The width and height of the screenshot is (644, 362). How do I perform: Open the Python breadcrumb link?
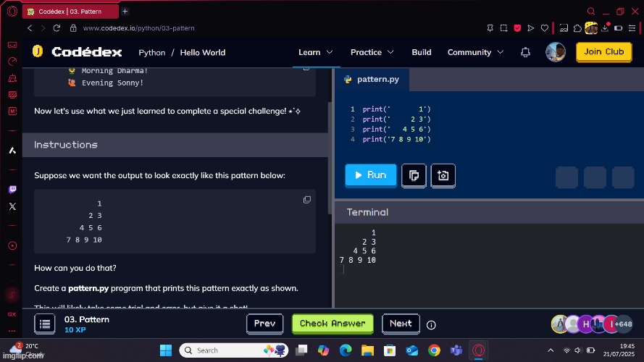[x=152, y=53]
